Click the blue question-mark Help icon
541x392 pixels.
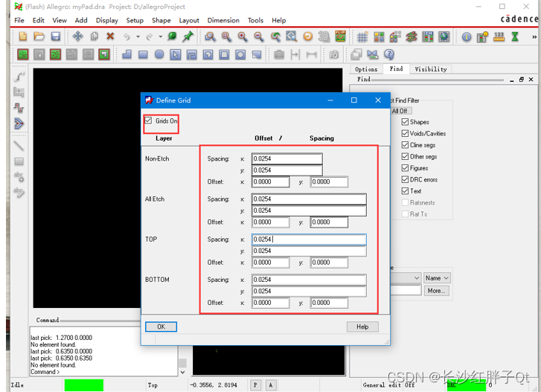pos(389,54)
